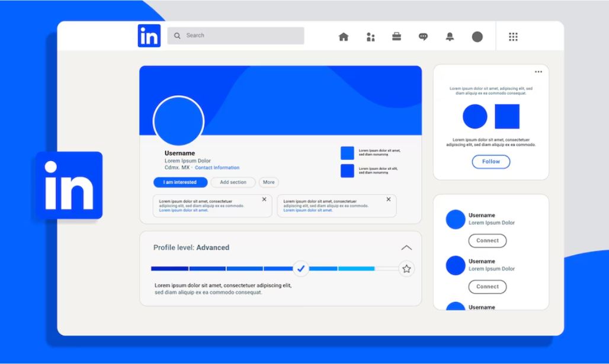Click the first dark blue progress segment
The height and width of the screenshot is (364, 609).
(x=170, y=269)
